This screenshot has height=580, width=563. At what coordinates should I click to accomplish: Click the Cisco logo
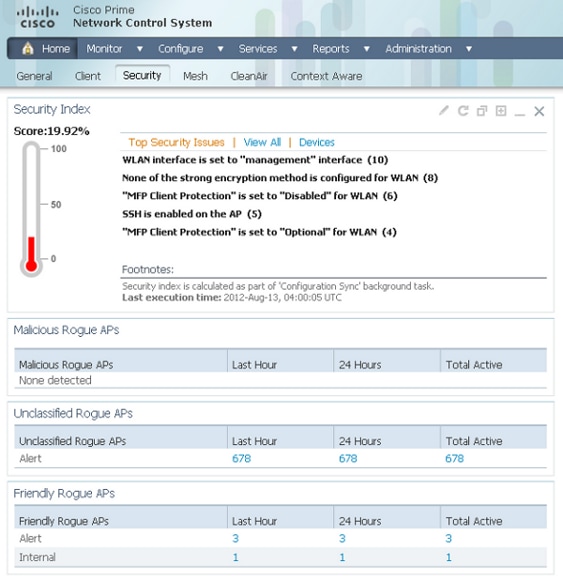37,17
